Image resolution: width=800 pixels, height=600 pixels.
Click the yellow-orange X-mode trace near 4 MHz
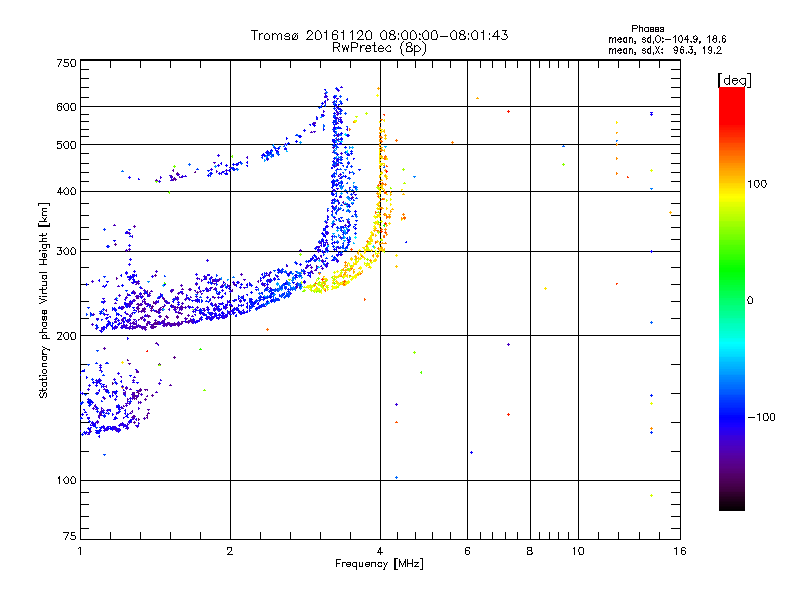(380, 204)
